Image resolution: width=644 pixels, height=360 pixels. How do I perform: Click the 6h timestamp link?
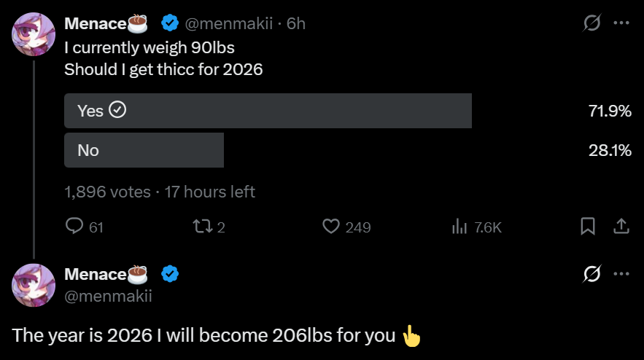(x=296, y=24)
